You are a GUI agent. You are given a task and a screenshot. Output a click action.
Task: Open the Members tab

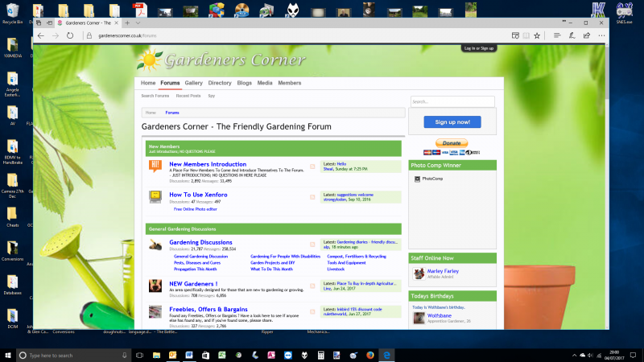click(290, 83)
